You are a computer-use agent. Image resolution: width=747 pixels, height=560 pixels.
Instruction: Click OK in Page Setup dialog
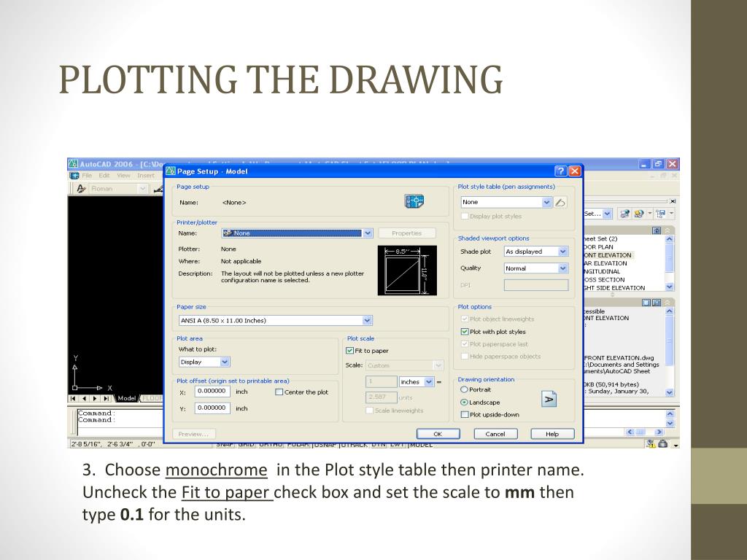click(438, 434)
